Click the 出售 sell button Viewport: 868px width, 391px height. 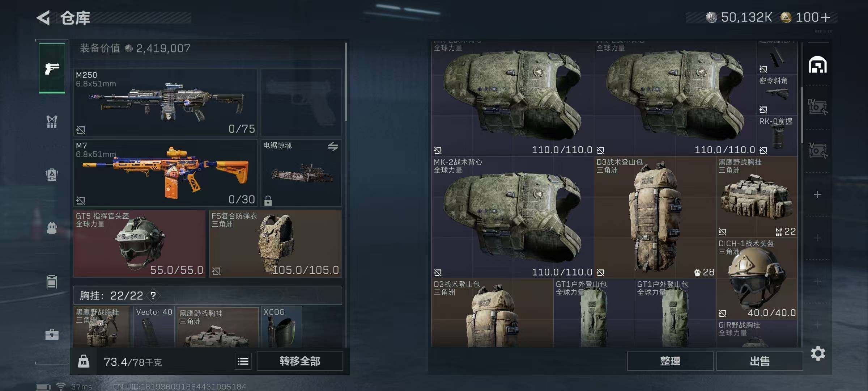(x=759, y=361)
